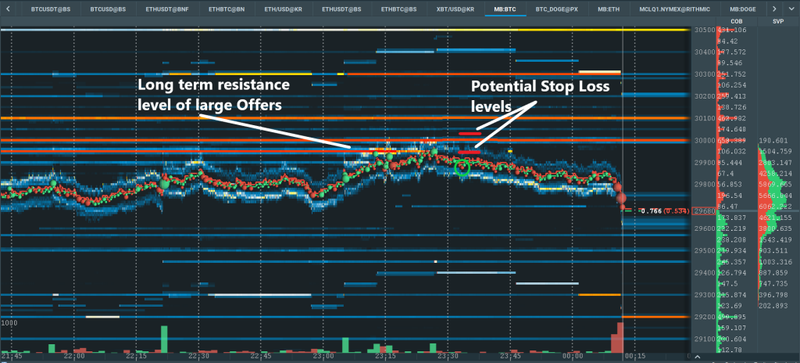This screenshot has width=800, height=363.
Task: Click the tall green volume bar near 22:15
Action: pyautogui.click(x=164, y=339)
